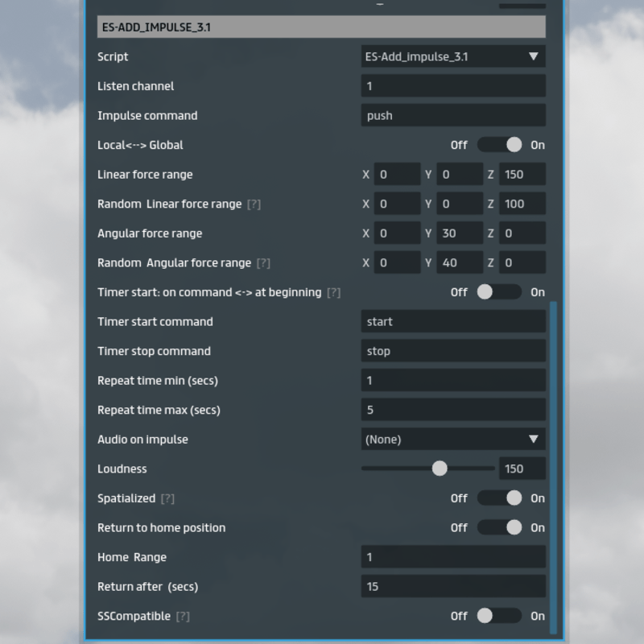Enable the SSCompatible switch
This screenshot has width=644, height=644.
(x=500, y=616)
